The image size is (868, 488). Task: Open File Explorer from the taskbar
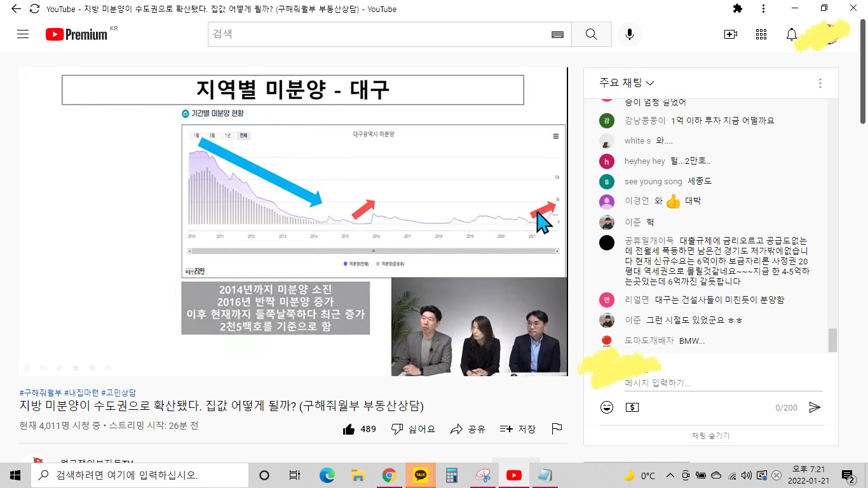(x=358, y=475)
